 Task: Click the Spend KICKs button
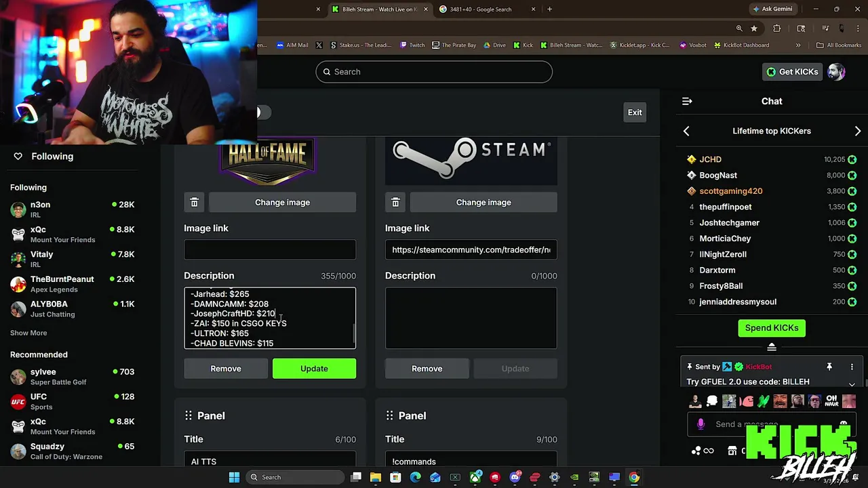click(772, 328)
